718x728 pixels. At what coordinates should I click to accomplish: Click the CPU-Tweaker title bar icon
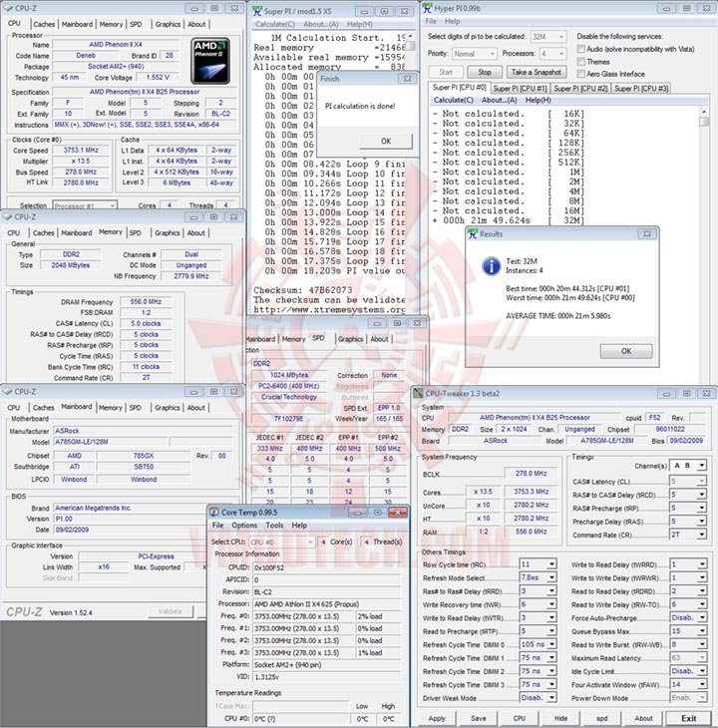point(418,393)
